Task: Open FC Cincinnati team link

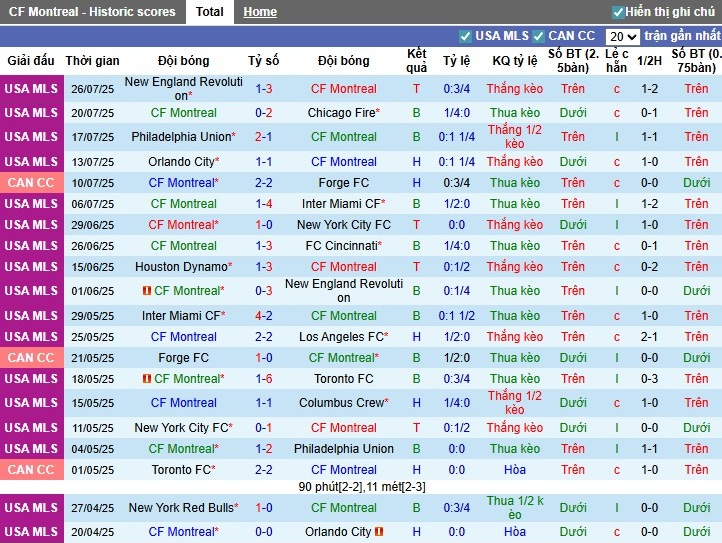Action: click(341, 246)
